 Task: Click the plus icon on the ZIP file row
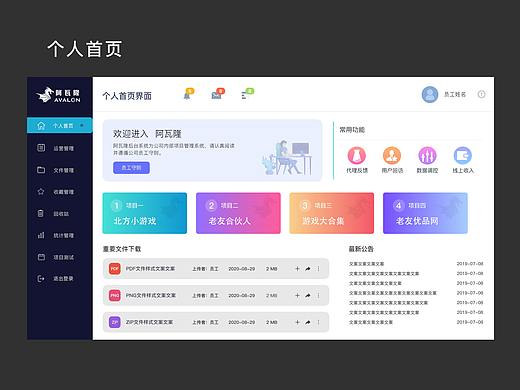[x=297, y=322]
